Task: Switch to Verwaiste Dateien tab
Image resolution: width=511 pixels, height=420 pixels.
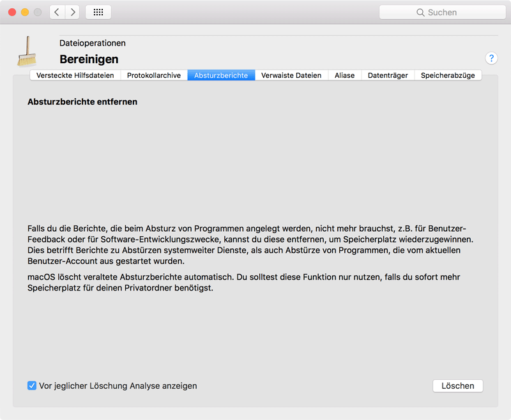Action: pos(291,75)
